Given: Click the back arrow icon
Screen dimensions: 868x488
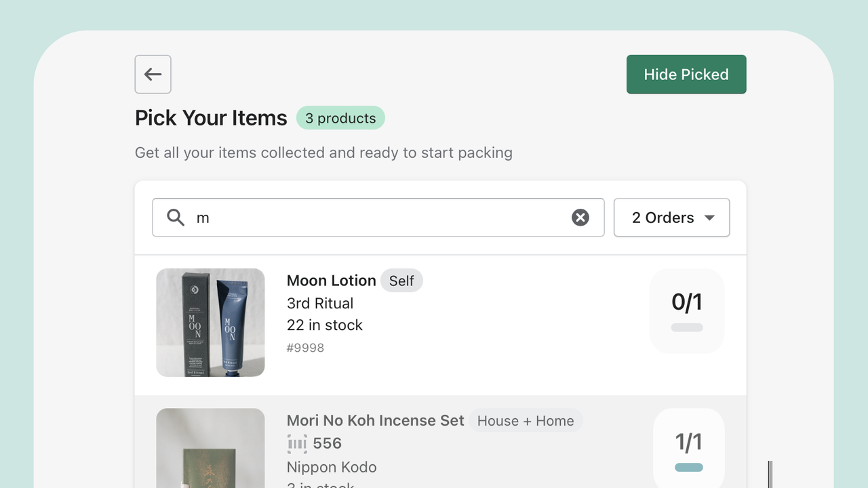Looking at the screenshot, I should pyautogui.click(x=153, y=74).
